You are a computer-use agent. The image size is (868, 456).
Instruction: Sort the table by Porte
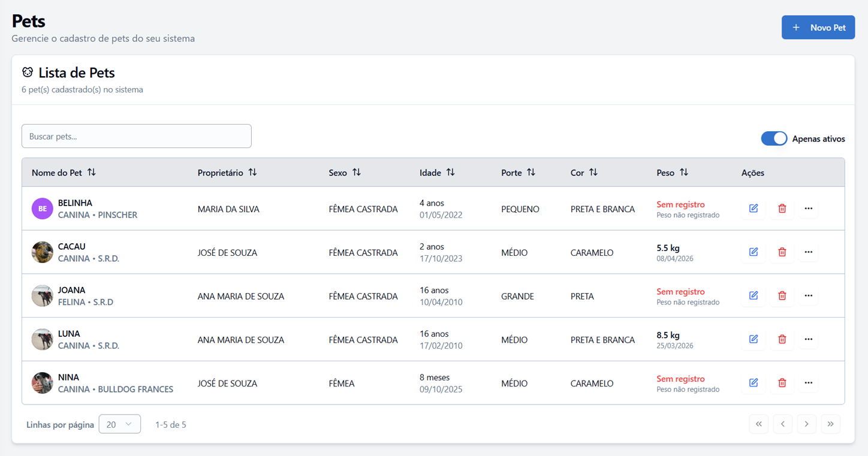coord(518,173)
